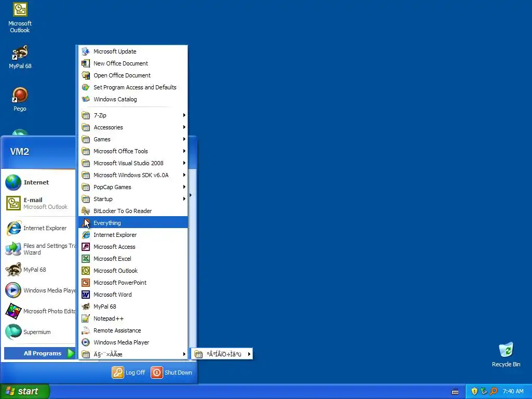Viewport: 532px width, 399px height.
Task: Open Windows Media Player in All Programs list
Action: click(133, 342)
